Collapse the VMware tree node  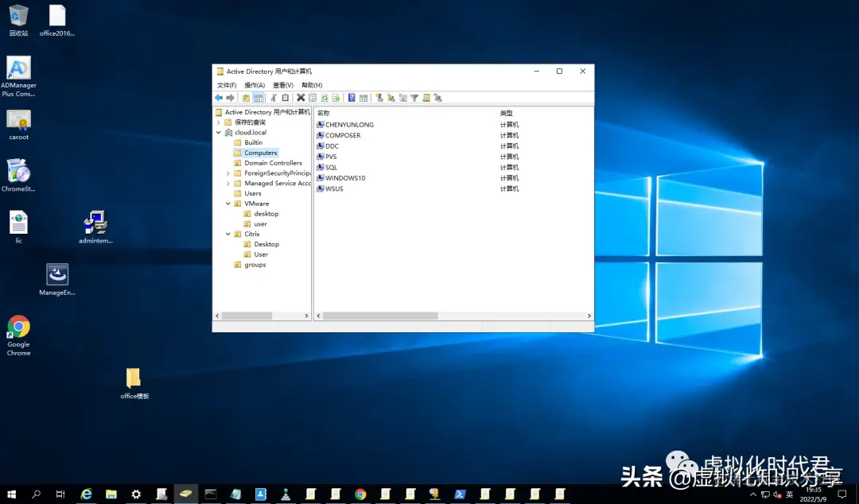pyautogui.click(x=227, y=203)
